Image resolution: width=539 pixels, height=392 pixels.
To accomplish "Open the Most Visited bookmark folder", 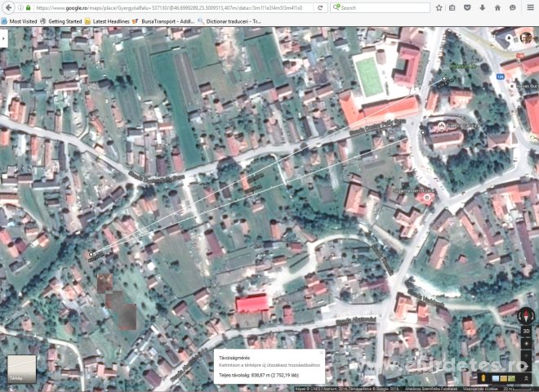I will point(19,21).
